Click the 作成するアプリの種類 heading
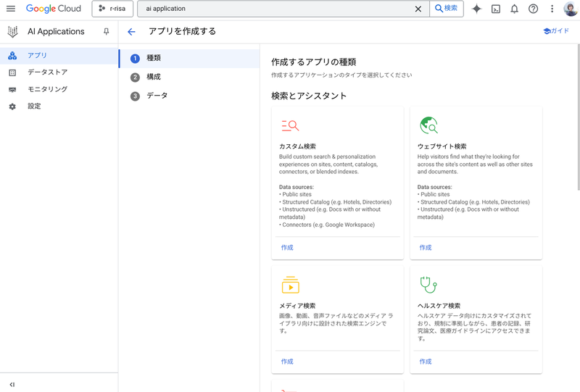Viewport: 580px width, 392px height. 314,62
